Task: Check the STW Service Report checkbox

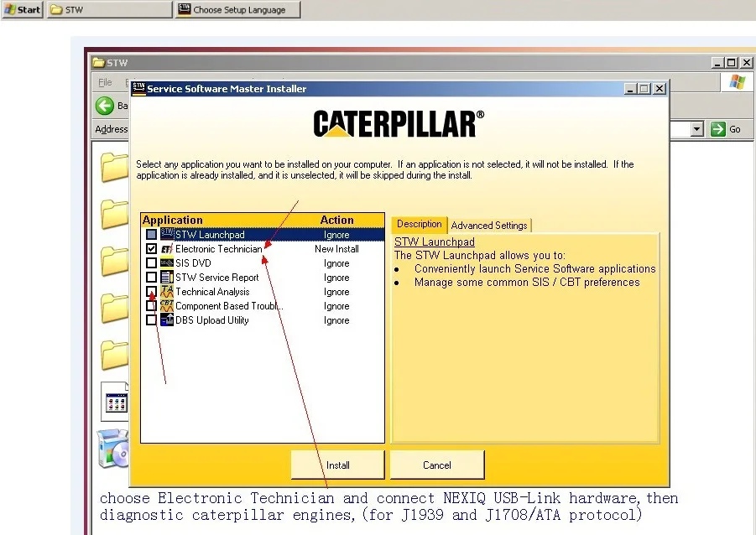Action: [x=151, y=277]
